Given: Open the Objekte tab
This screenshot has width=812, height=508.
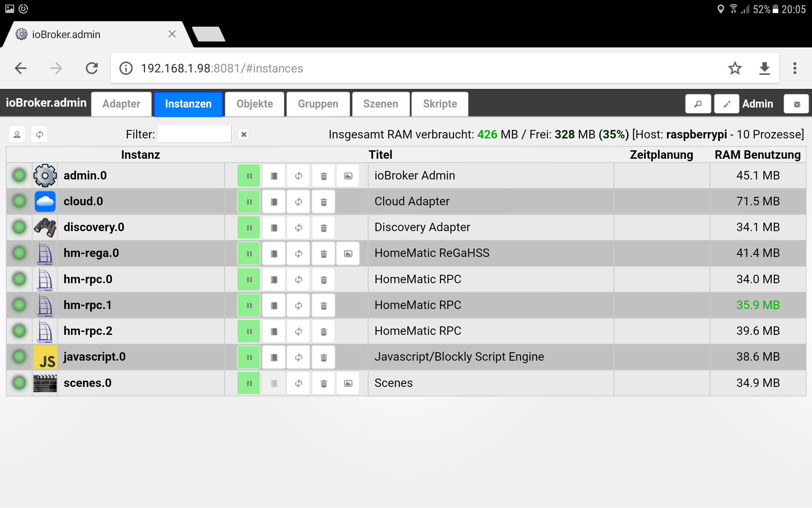Looking at the screenshot, I should click(x=255, y=104).
